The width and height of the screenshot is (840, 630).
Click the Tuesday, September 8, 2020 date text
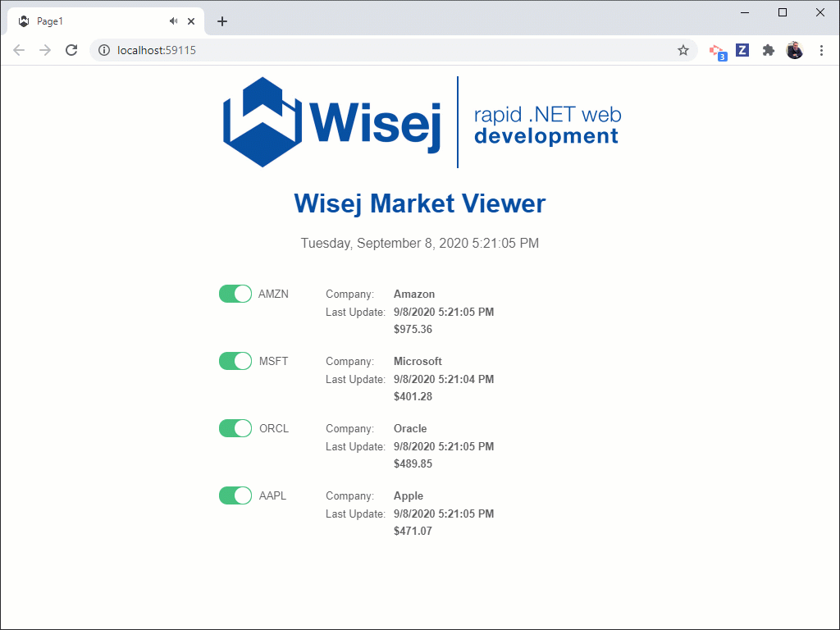point(420,243)
